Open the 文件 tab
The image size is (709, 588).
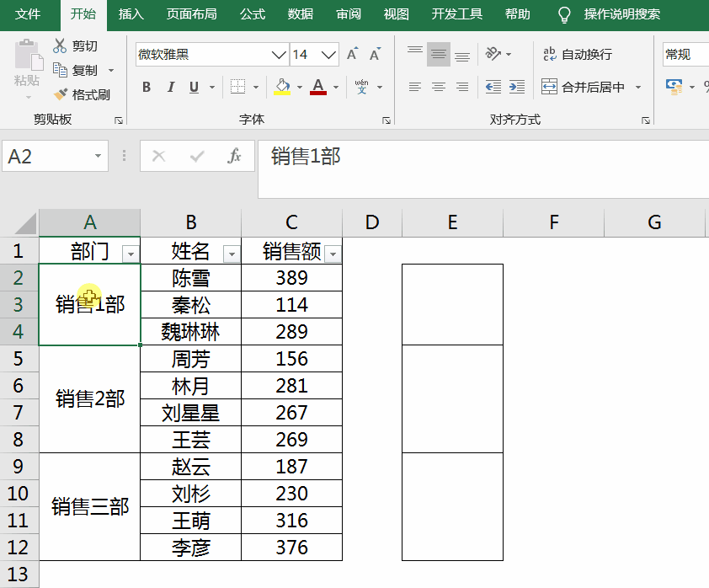coord(28,14)
